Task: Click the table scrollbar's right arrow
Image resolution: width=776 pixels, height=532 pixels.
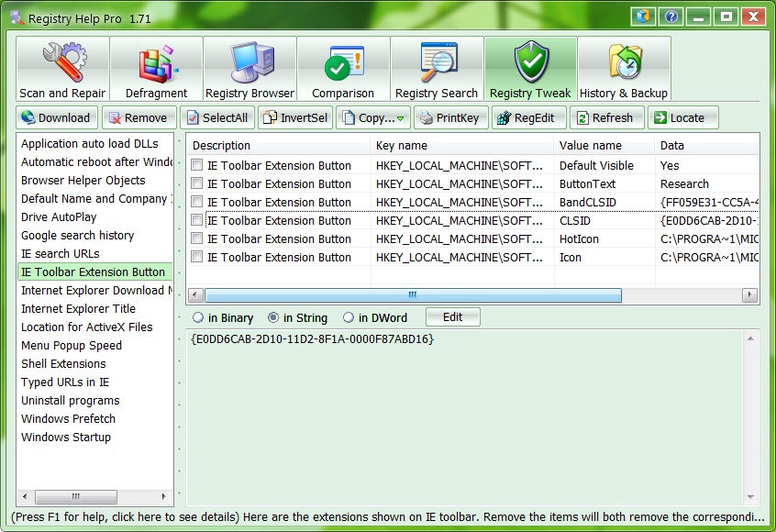Action: click(749, 295)
